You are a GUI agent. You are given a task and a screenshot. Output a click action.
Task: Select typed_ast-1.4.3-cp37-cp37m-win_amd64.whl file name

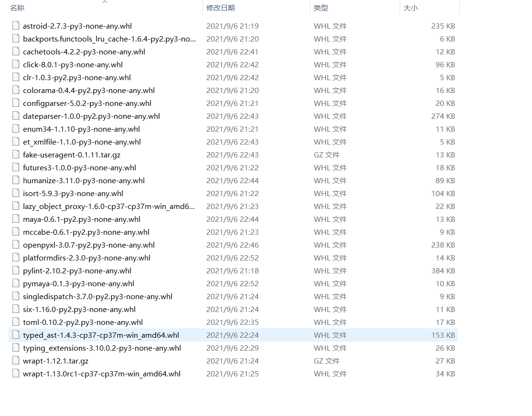point(101,335)
